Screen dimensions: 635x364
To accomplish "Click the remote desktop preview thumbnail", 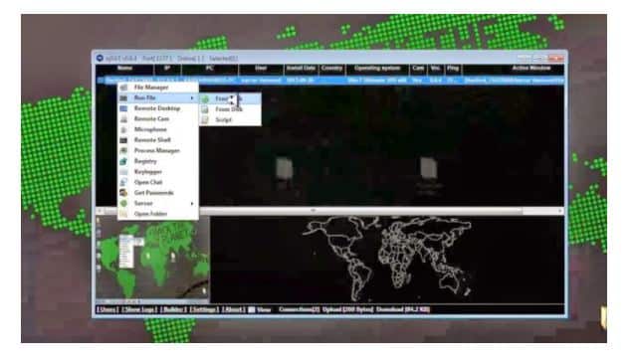I will (x=152, y=259).
